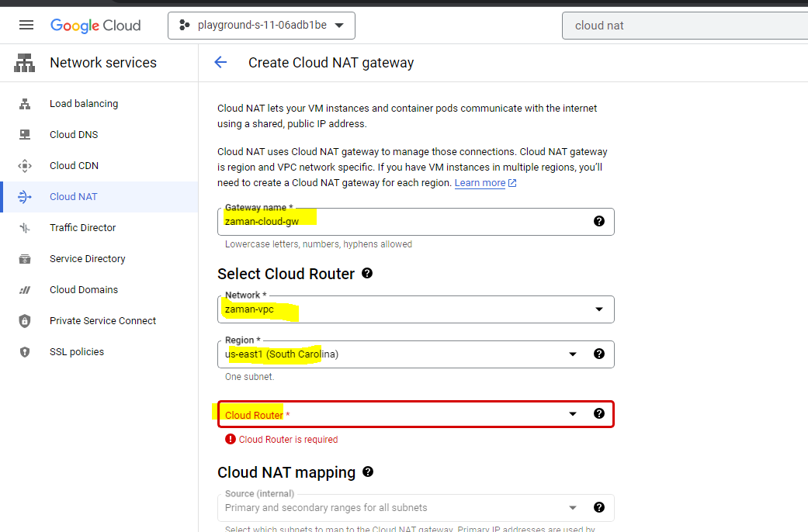Open the project selector playground-s-11-06adb1be
Viewport: 808px width, 532px height.
point(262,25)
